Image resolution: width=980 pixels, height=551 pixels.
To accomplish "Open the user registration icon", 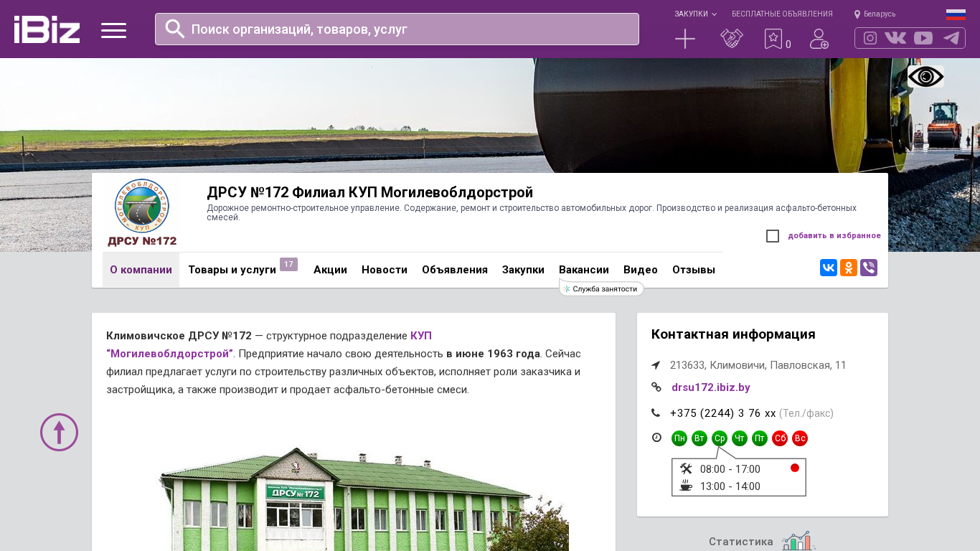I will [x=819, y=39].
